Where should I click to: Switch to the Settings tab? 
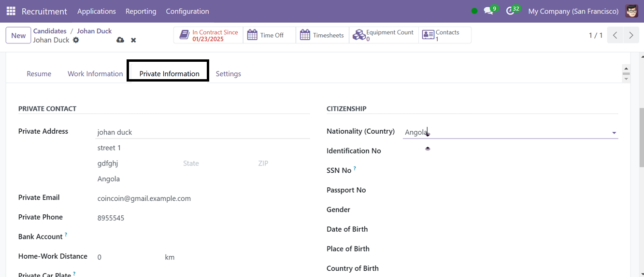point(228,74)
